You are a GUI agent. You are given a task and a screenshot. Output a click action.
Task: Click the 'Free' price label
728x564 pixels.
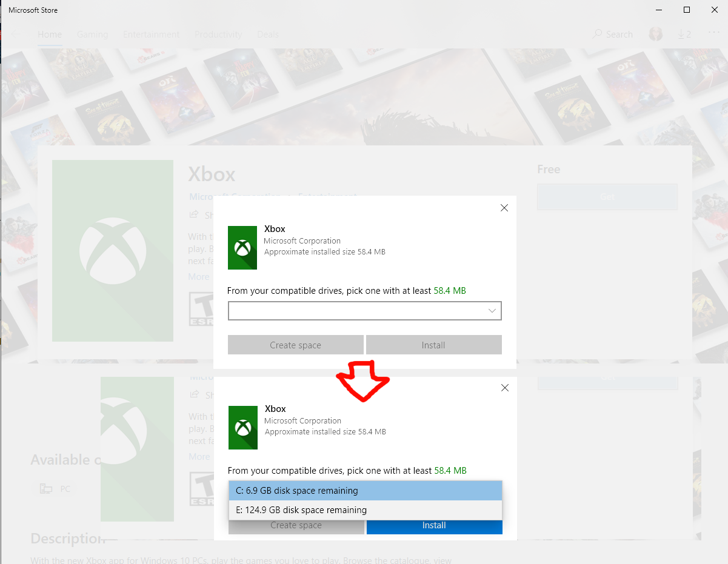[x=549, y=170]
